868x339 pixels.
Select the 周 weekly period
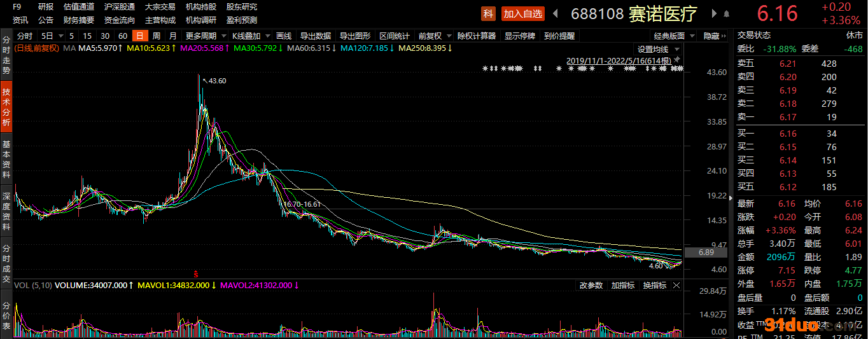[x=156, y=36]
